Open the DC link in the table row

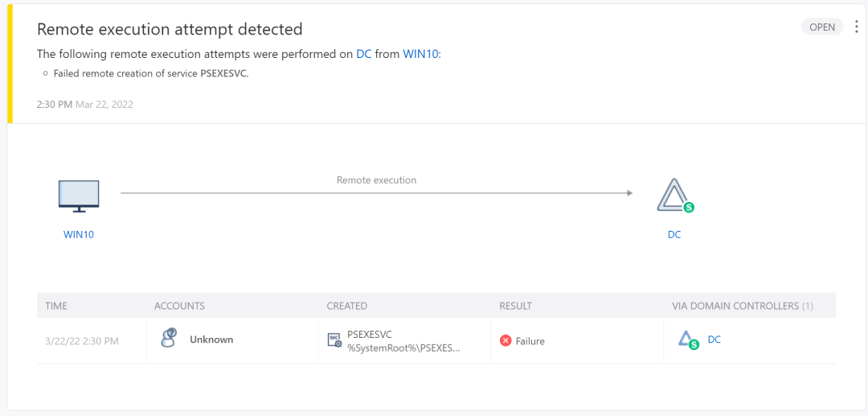pyautogui.click(x=714, y=340)
